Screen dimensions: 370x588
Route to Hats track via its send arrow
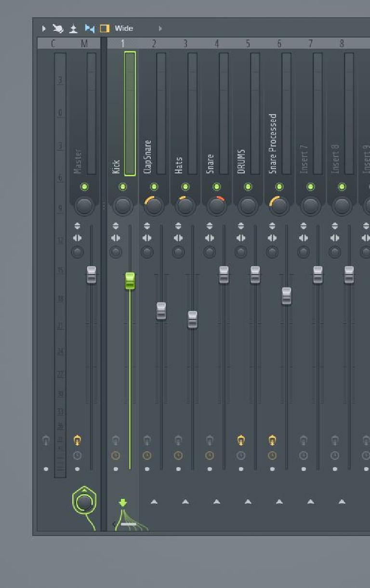[185, 502]
